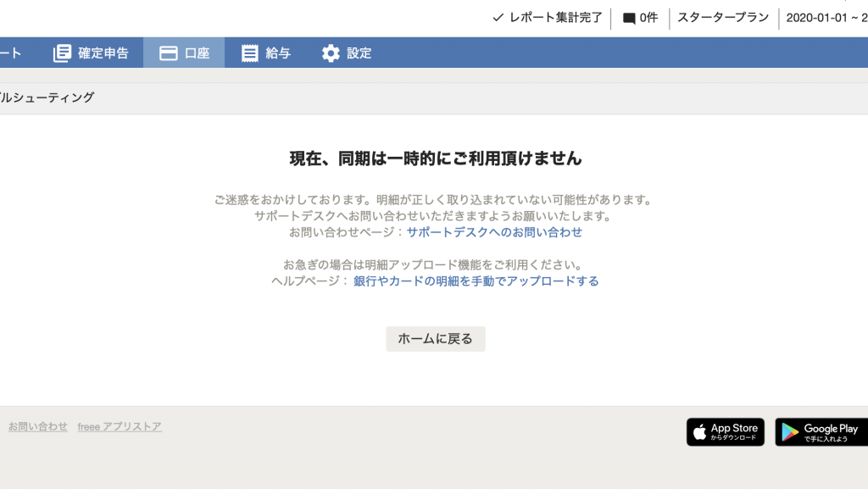Click the Google Play download badge

[x=821, y=432]
